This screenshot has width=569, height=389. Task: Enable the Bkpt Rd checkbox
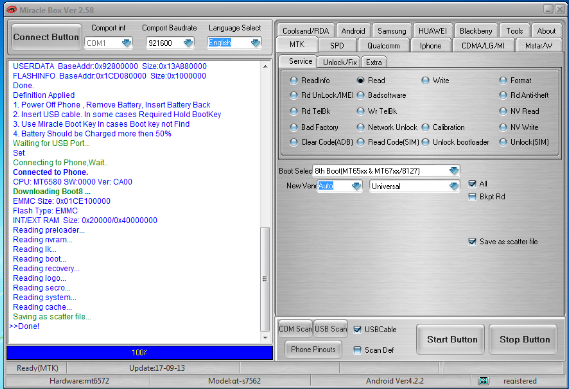[472, 197]
